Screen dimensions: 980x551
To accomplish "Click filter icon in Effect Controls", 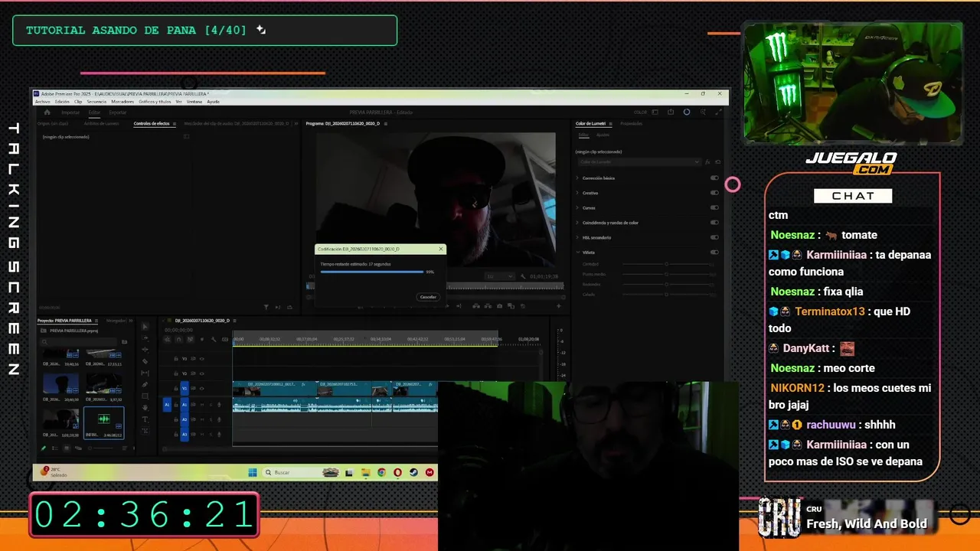I will coord(266,307).
